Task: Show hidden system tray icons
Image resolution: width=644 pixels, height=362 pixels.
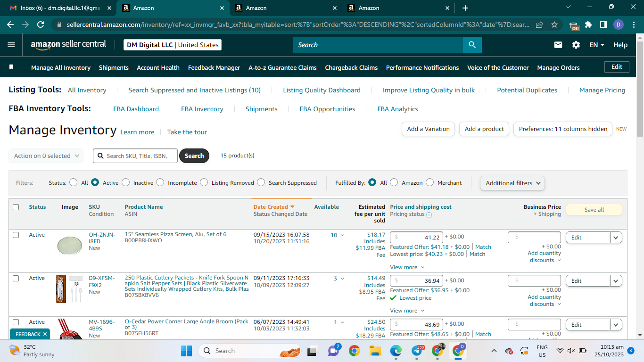Action: click(494, 351)
